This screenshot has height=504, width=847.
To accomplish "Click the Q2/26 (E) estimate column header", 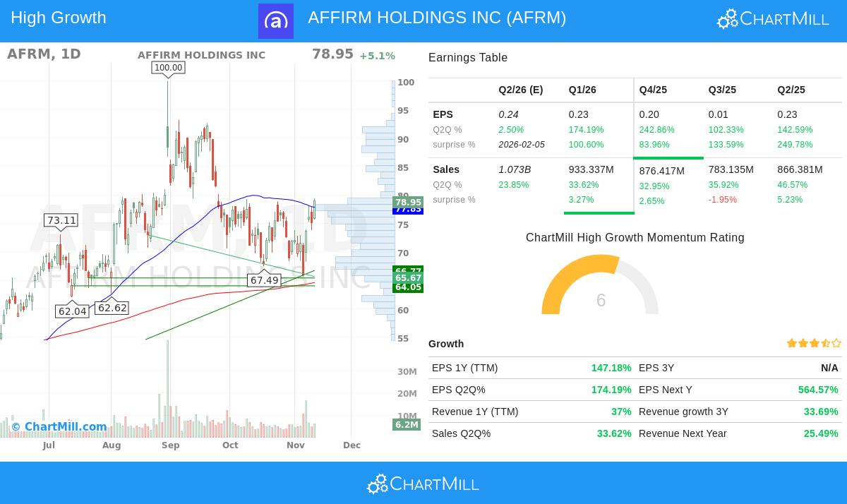I will pyautogui.click(x=521, y=90).
